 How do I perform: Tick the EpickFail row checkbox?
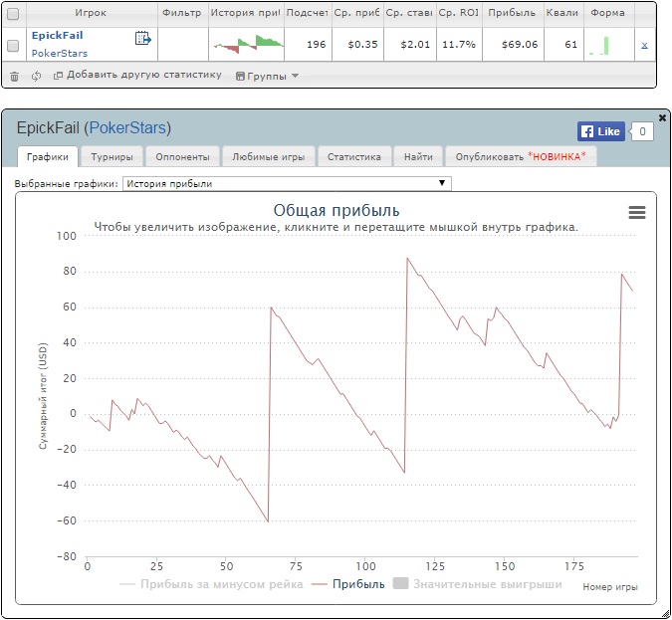[x=13, y=46]
